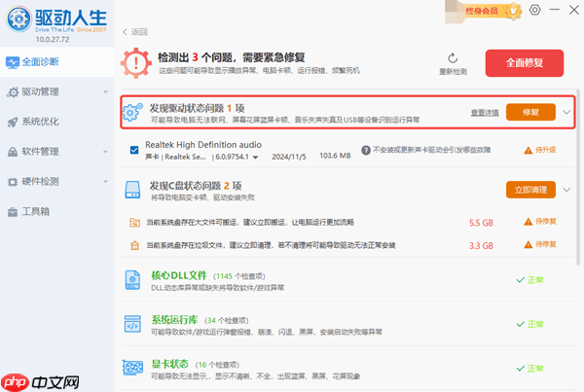Click the 系统运行库 heading
This screenshot has width=584, height=392.
[x=174, y=320]
